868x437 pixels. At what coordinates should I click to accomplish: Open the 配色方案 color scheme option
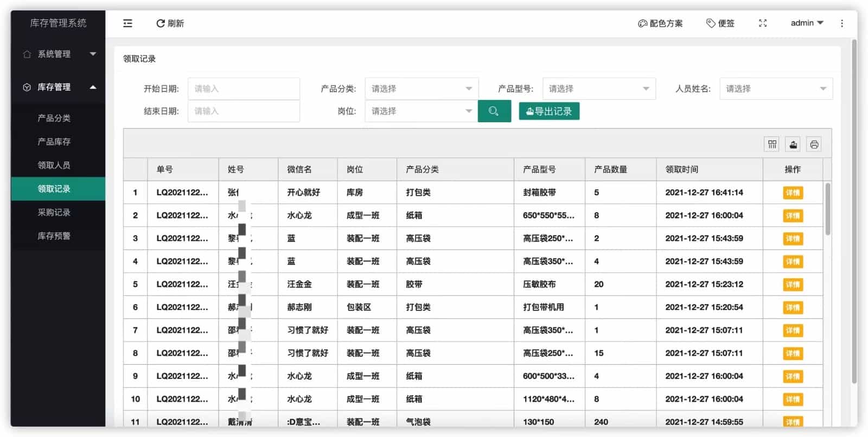click(x=660, y=23)
